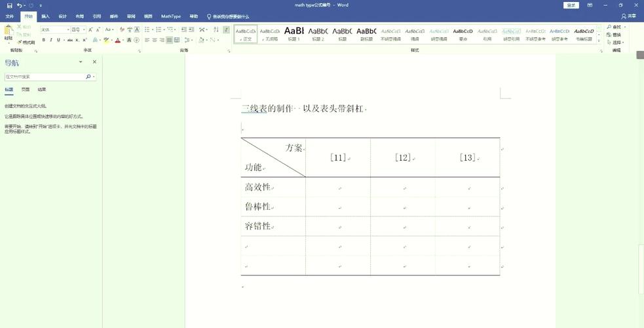Open the font dialog launcher arrow
This screenshot has width=644, height=328.
click(x=140, y=51)
